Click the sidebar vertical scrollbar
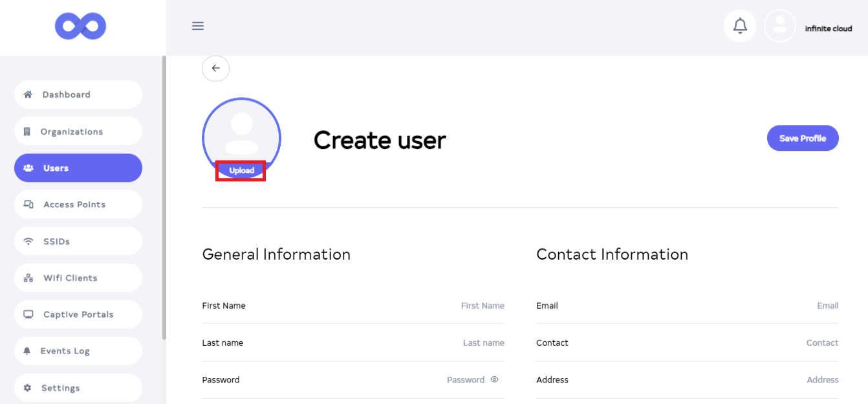Screen dimensions: 868x404 [164, 194]
